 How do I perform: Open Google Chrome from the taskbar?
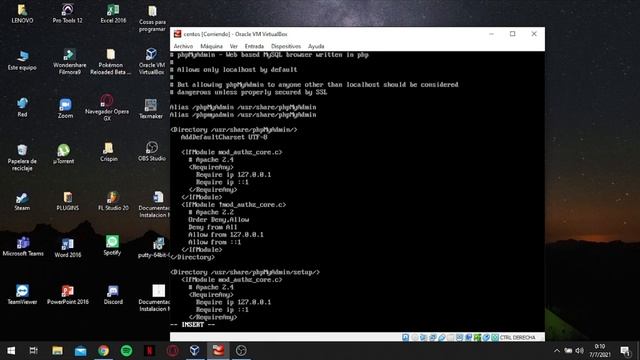click(x=103, y=351)
